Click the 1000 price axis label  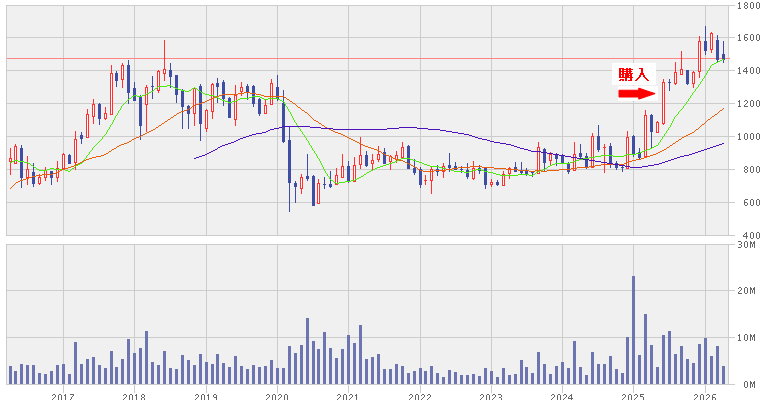click(746, 137)
